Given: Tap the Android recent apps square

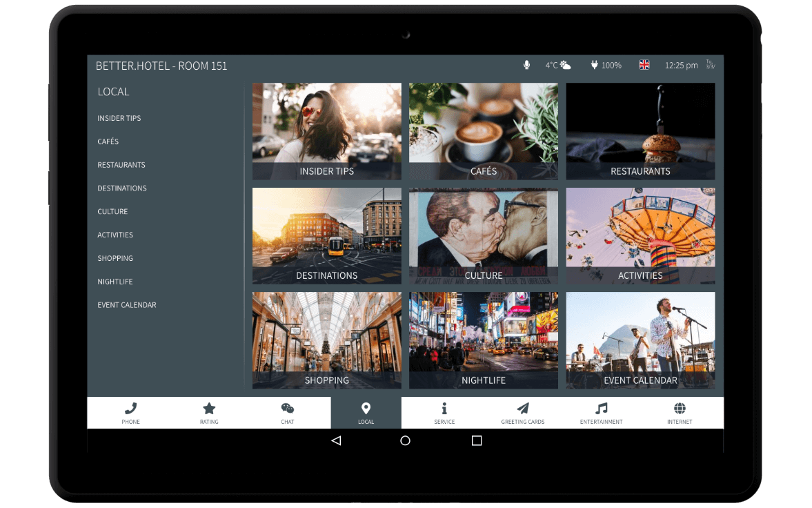Looking at the screenshot, I should pyautogui.click(x=477, y=440).
